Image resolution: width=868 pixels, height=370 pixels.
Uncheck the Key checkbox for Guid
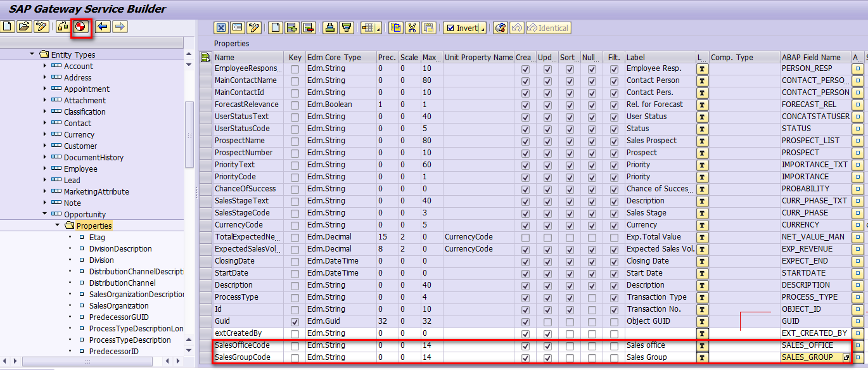pyautogui.click(x=295, y=322)
